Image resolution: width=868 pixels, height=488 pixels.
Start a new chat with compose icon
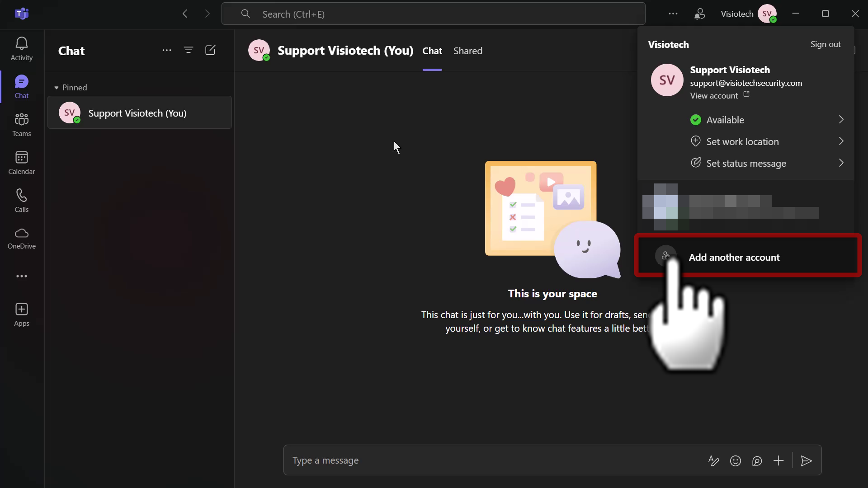tap(210, 50)
